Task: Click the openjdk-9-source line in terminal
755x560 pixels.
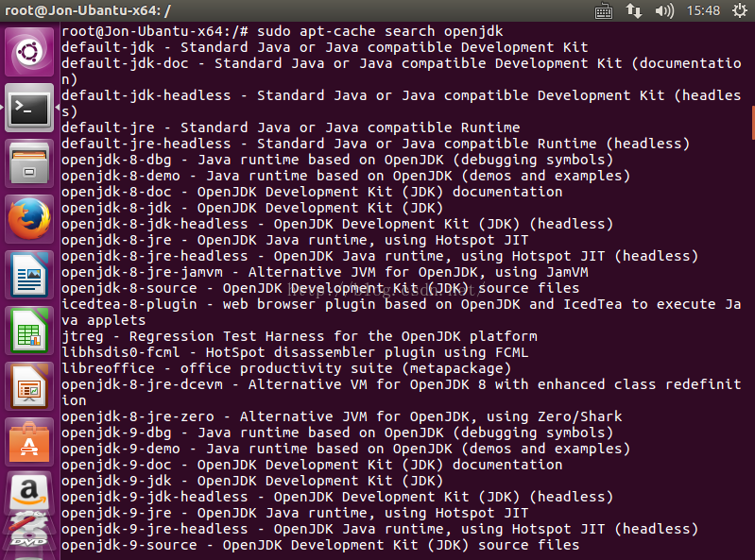Action: (320, 545)
